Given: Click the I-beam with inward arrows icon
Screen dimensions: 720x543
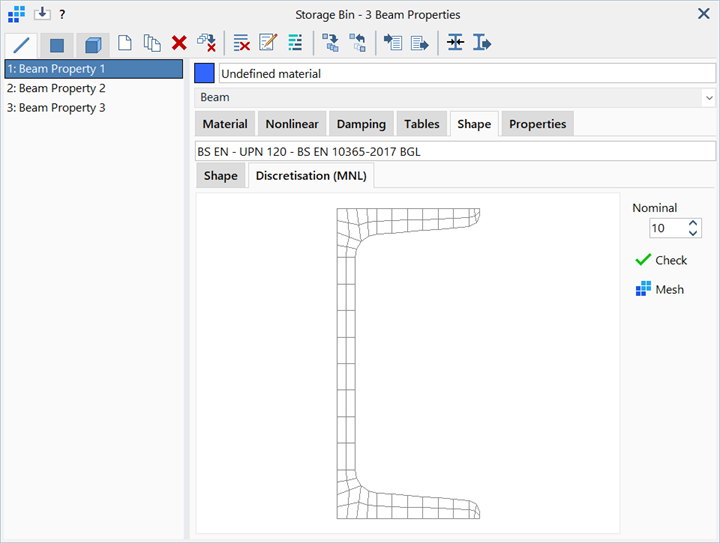Looking at the screenshot, I should (456, 42).
